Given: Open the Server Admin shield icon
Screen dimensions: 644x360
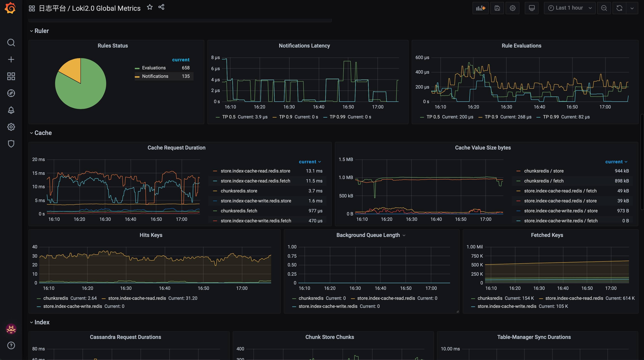Looking at the screenshot, I should [11, 144].
